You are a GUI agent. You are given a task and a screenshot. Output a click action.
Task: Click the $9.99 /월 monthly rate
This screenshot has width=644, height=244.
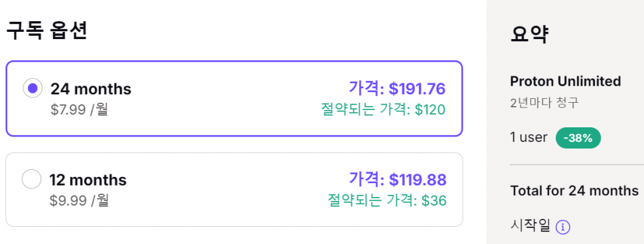[79, 200]
